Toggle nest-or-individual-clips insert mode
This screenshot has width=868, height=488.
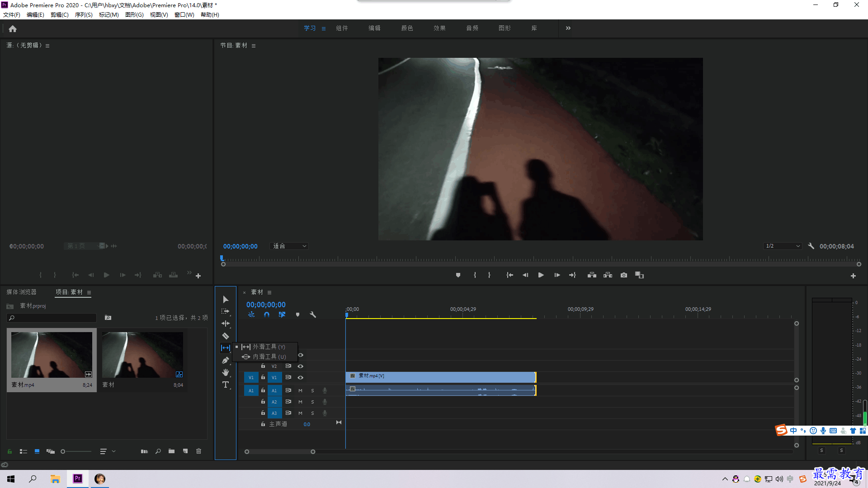(251, 314)
